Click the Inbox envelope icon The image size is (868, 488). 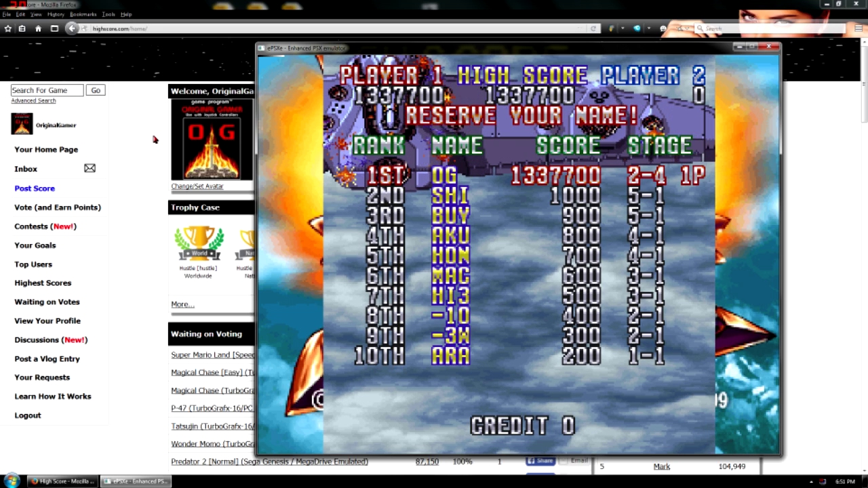(90, 168)
